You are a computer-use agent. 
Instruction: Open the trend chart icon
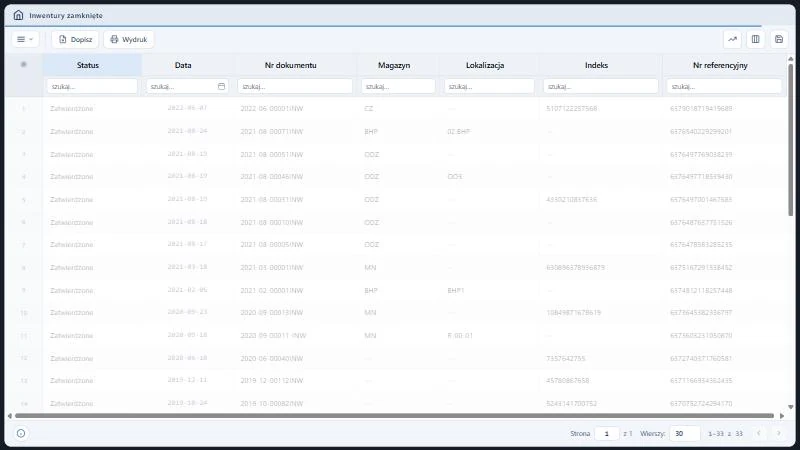(x=732, y=39)
